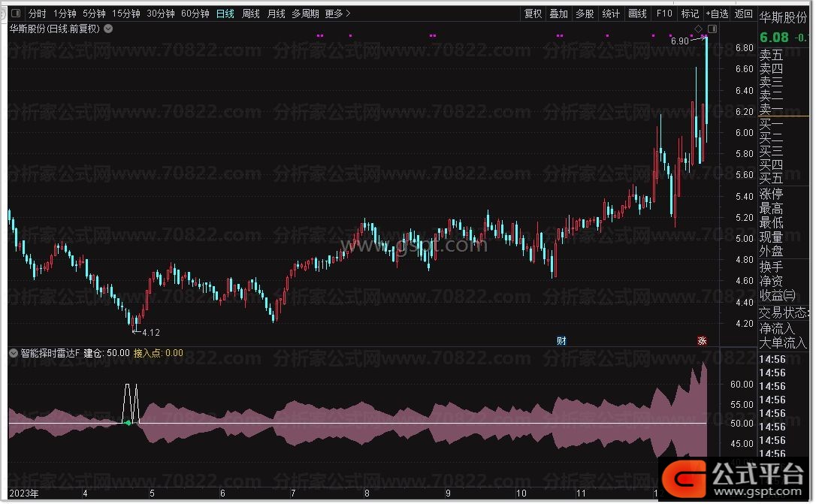
Task: Select the 60分钟 period tab
Action: [195, 14]
